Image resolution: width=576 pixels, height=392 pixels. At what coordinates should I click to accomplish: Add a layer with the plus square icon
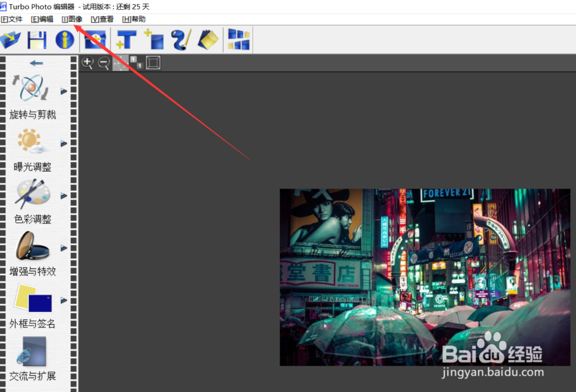click(154, 39)
